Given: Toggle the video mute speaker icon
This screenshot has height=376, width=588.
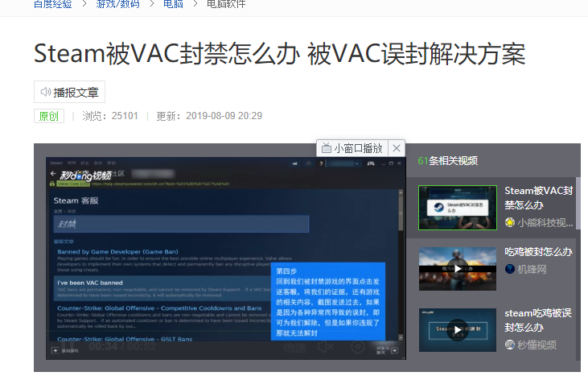Looking at the screenshot, I should [x=326, y=347].
